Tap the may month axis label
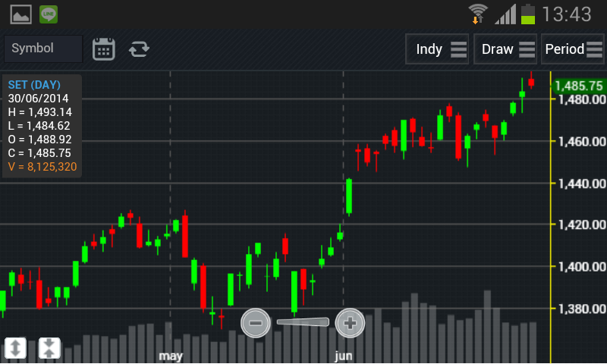The image size is (607, 364). click(171, 356)
